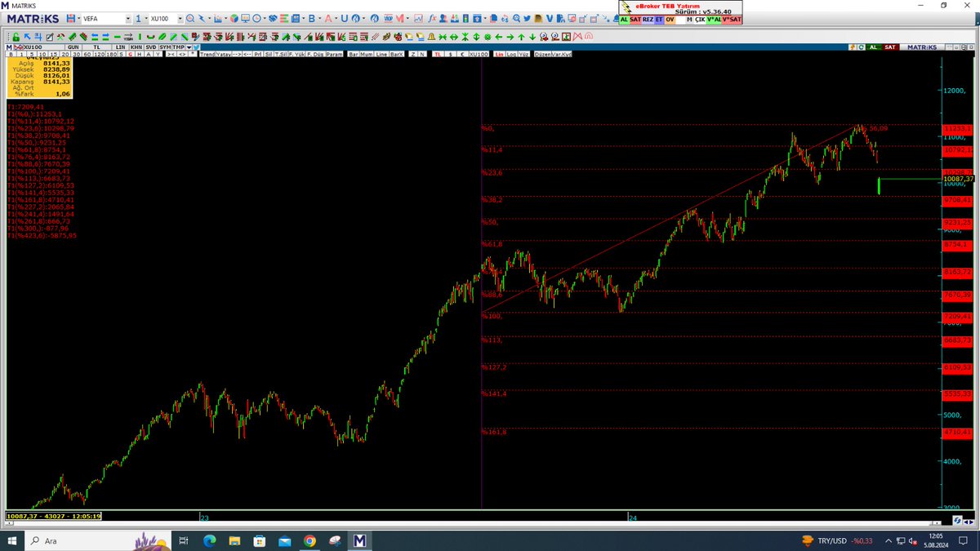Set chart currency to euro (€)

(x=461, y=54)
